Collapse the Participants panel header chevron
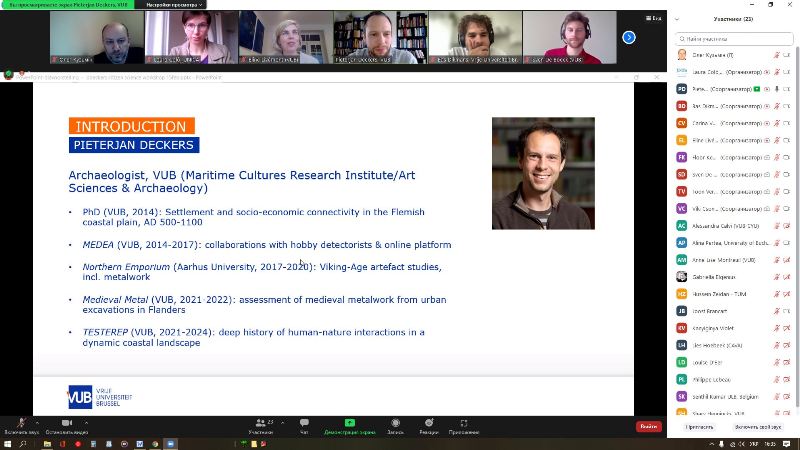Screen dimensions: 800x450 click(x=677, y=18)
